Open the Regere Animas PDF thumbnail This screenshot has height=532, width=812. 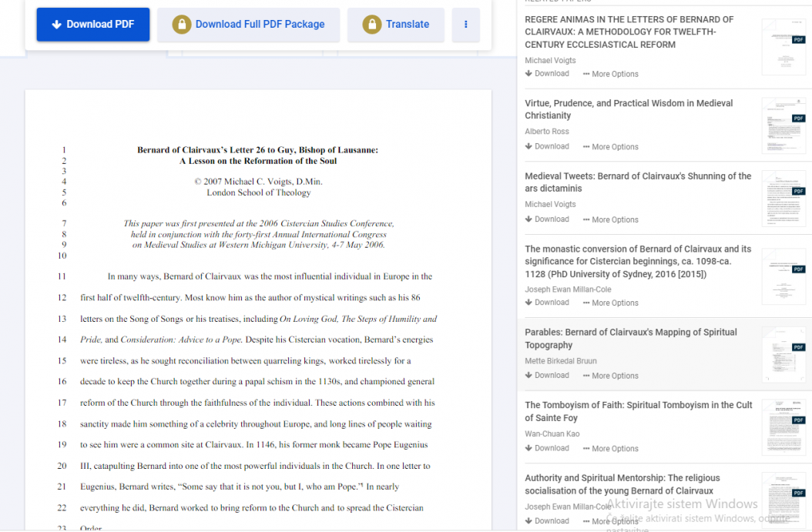(783, 47)
